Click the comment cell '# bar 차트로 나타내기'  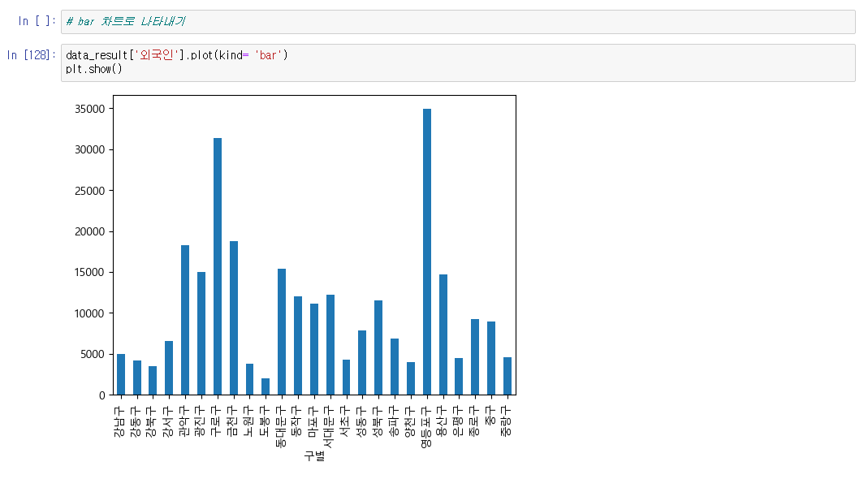tap(458, 22)
